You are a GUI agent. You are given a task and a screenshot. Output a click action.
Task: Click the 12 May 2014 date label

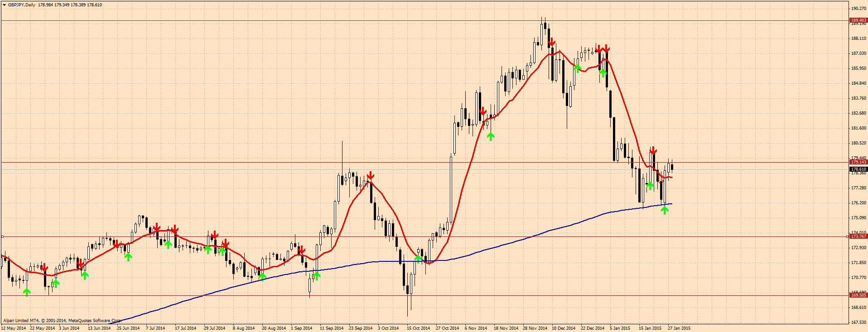[x=14, y=328]
